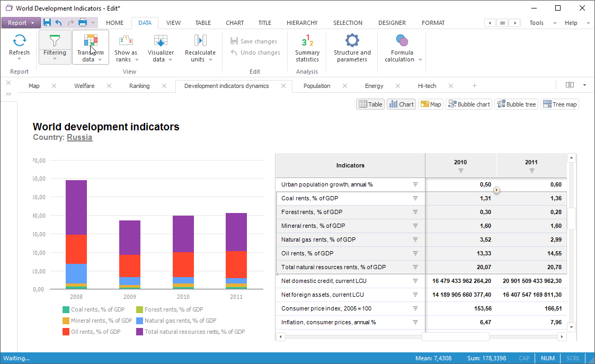Click the Summary statistics icon
This screenshot has width=595, height=364.
pos(307,41)
